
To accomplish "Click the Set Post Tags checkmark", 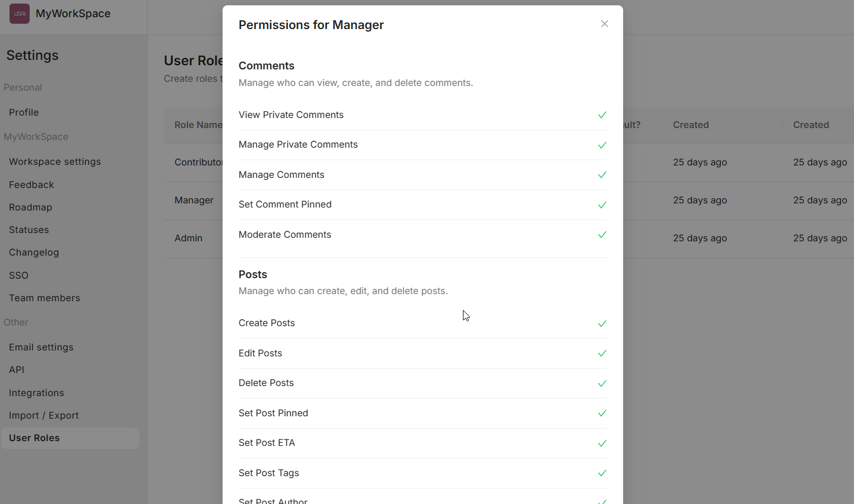I will (602, 473).
